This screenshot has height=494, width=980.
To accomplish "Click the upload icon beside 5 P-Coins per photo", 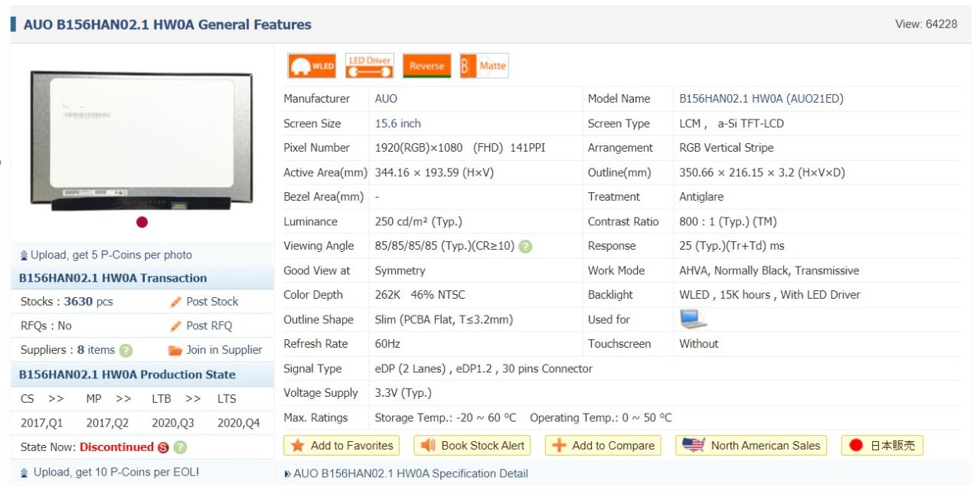I will point(24,256).
